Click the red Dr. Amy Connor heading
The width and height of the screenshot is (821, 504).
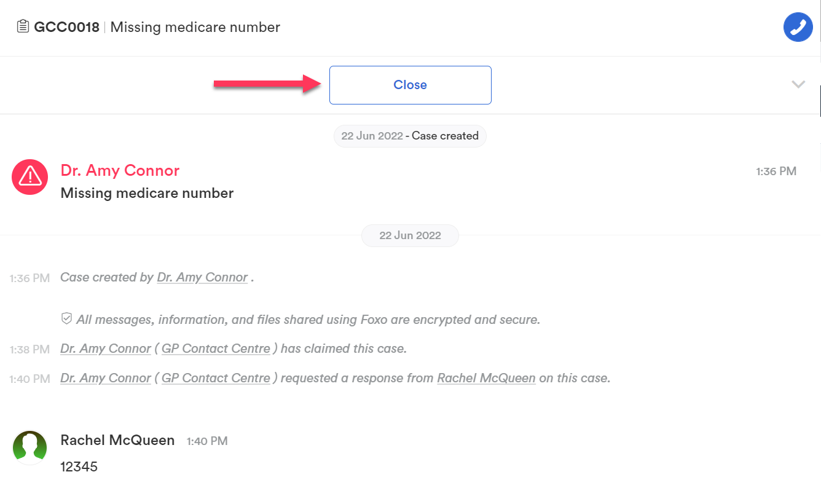120,170
